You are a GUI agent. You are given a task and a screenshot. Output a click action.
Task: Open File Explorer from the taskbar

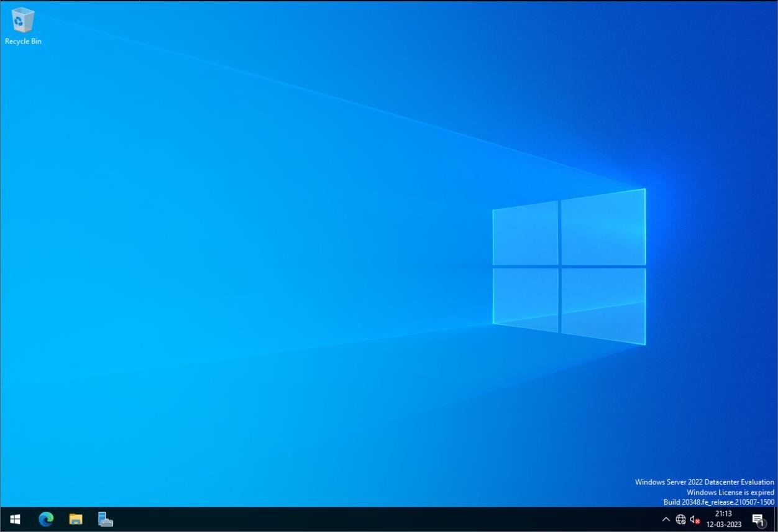[76, 520]
